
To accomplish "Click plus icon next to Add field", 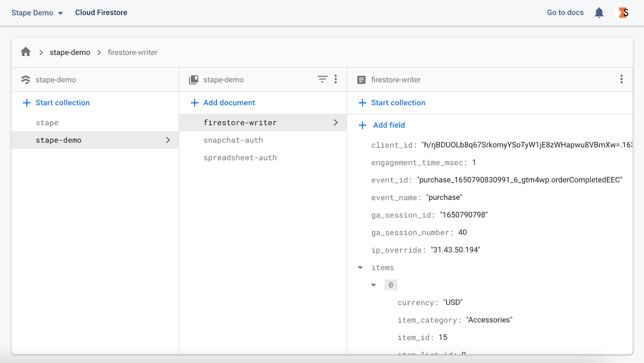I will (x=362, y=125).
